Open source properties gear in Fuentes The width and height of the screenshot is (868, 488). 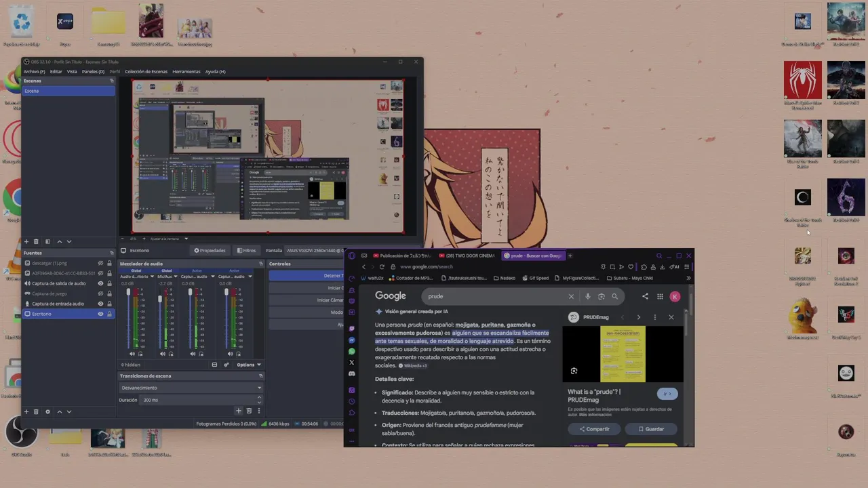(x=47, y=411)
